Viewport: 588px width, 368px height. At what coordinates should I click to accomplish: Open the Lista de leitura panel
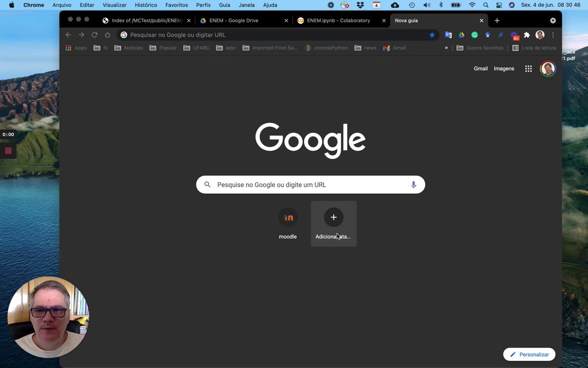(x=534, y=48)
